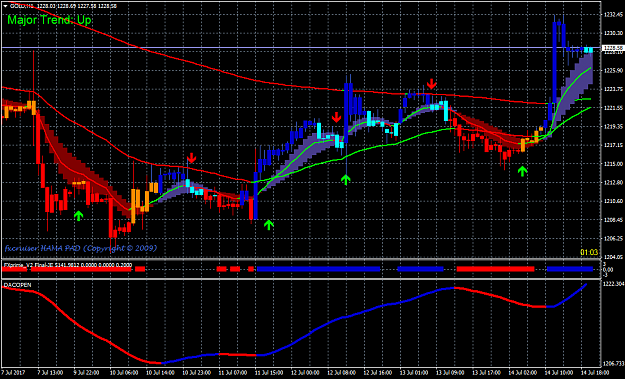Click the small triangle beside GOLD,H1 title
The width and height of the screenshot is (625, 379).
[x=5, y=6]
